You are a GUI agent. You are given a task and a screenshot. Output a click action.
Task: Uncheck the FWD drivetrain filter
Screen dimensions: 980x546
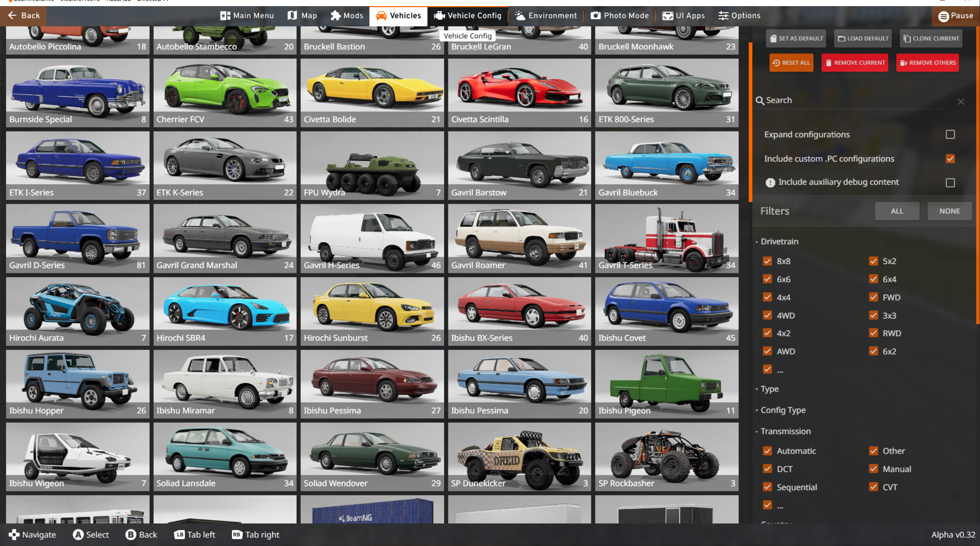tap(873, 297)
